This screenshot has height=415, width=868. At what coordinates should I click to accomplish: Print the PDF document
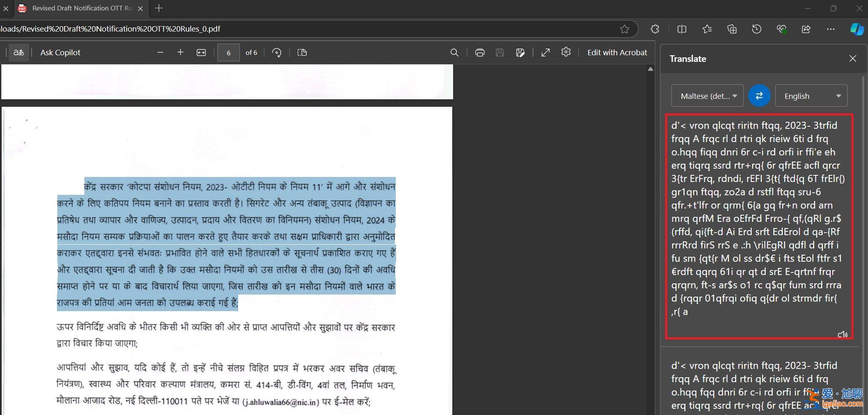[x=480, y=52]
